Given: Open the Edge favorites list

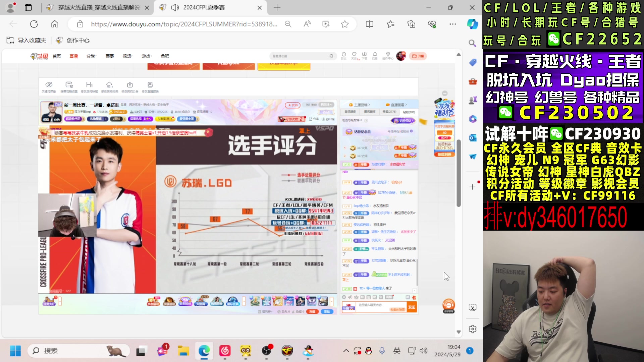Looking at the screenshot, I should point(390,24).
